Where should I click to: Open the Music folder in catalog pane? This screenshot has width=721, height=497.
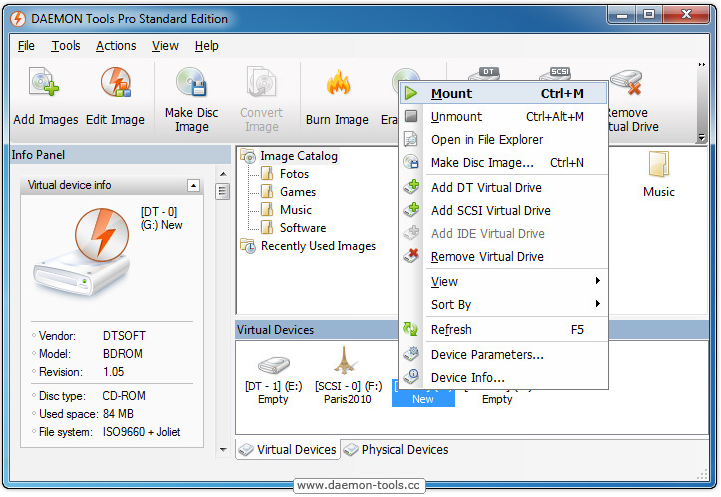tap(658, 175)
